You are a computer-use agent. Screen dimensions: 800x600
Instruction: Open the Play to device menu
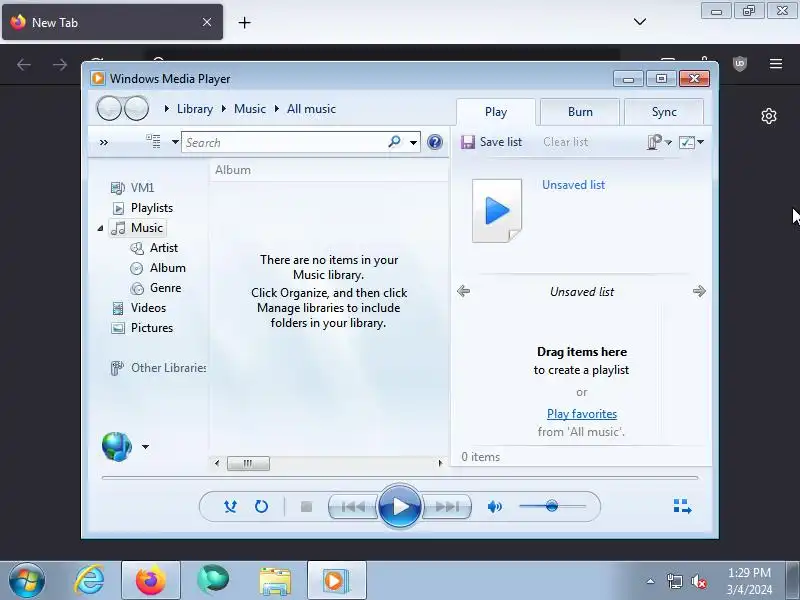[x=659, y=142]
